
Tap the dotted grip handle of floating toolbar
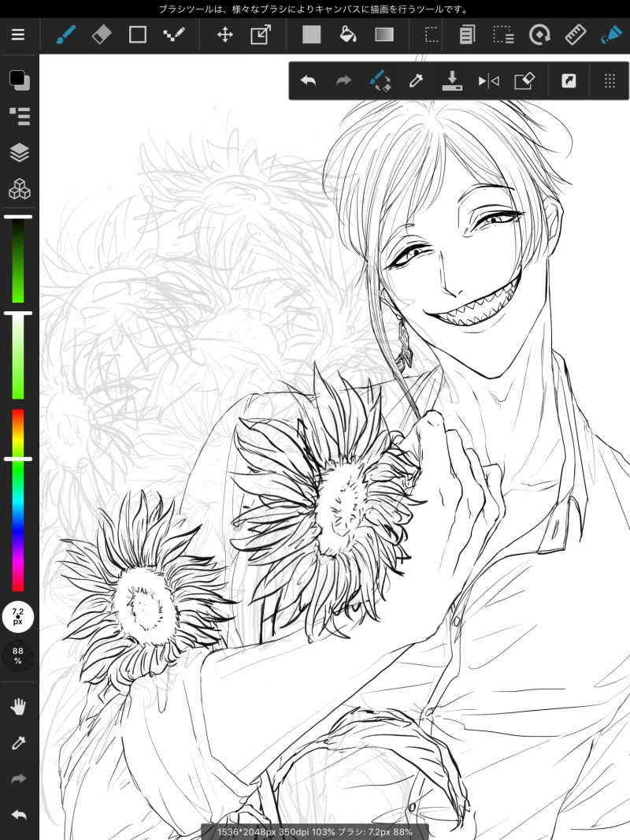610,81
